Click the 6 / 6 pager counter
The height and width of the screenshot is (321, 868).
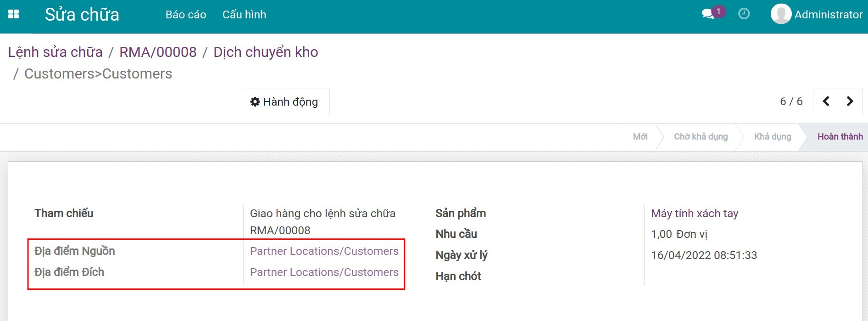pyautogui.click(x=791, y=101)
